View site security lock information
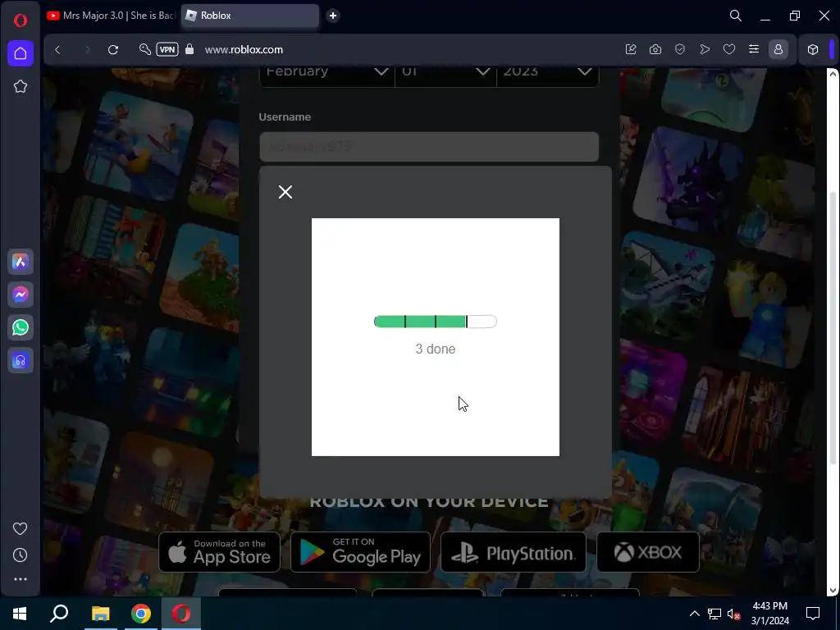840x630 pixels. click(189, 49)
